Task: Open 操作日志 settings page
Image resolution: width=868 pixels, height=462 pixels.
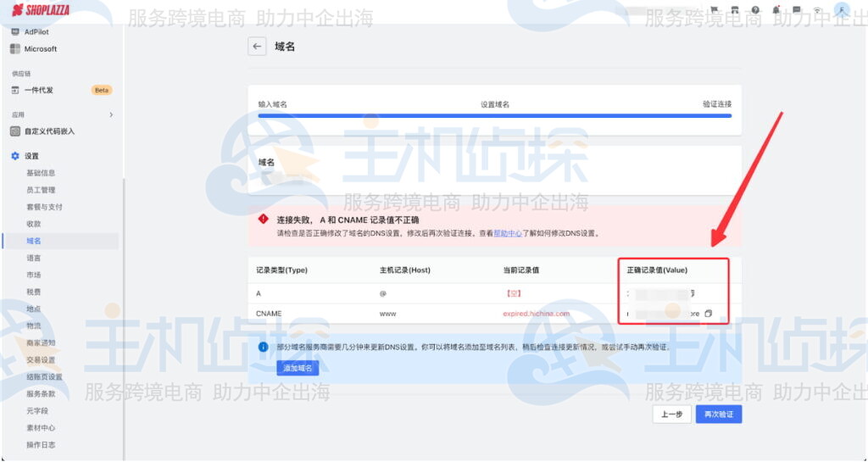Action: pyautogui.click(x=41, y=445)
